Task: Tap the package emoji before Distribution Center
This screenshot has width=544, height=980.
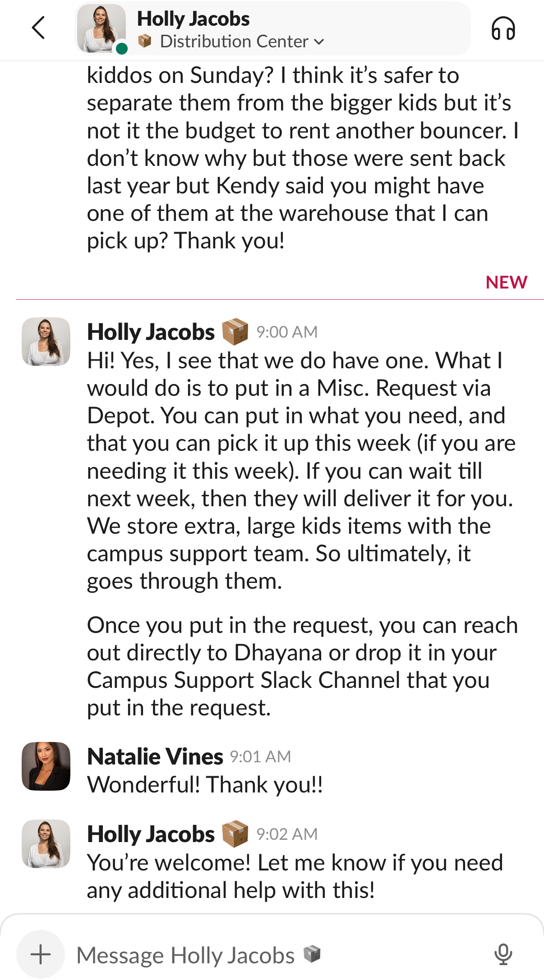Action: (145, 41)
